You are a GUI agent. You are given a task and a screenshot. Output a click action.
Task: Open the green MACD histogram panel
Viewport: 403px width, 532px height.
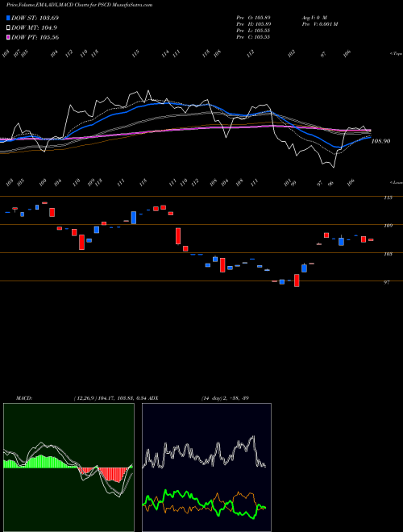pyautogui.click(x=69, y=468)
